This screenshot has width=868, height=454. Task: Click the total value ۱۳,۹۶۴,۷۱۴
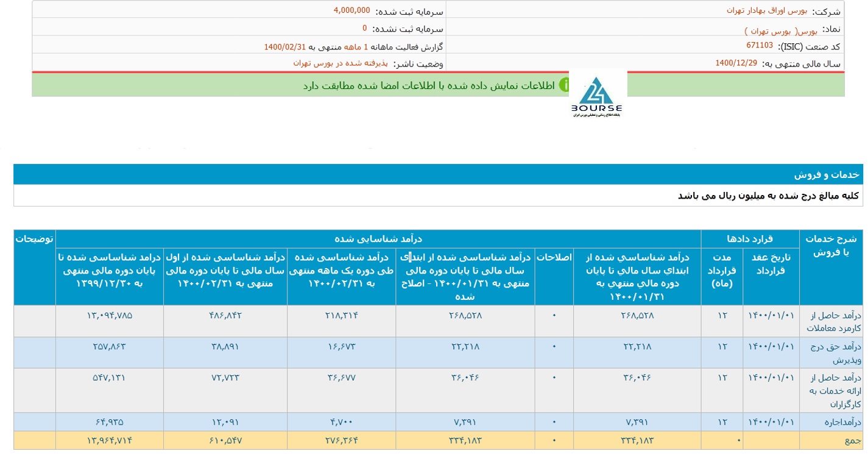[x=110, y=440]
